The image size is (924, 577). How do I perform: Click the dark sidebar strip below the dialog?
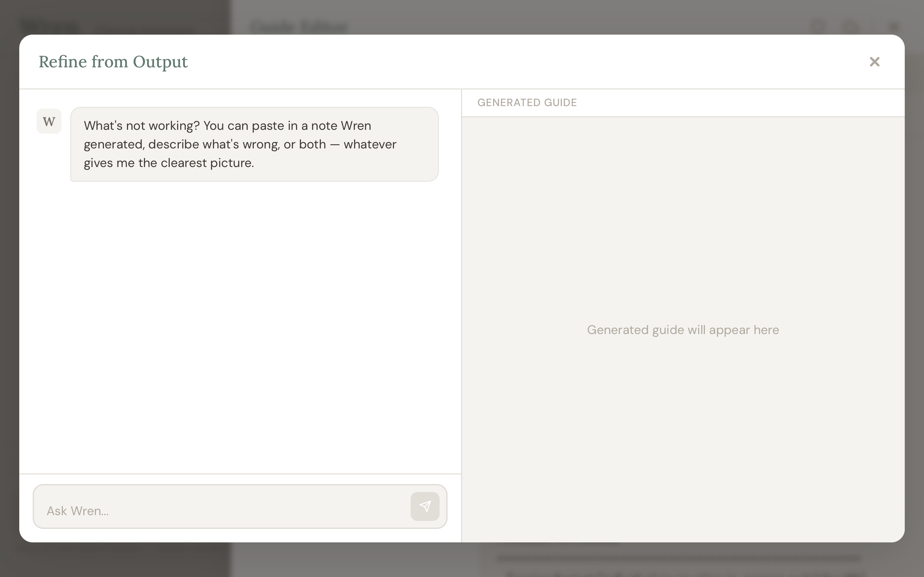point(115,559)
